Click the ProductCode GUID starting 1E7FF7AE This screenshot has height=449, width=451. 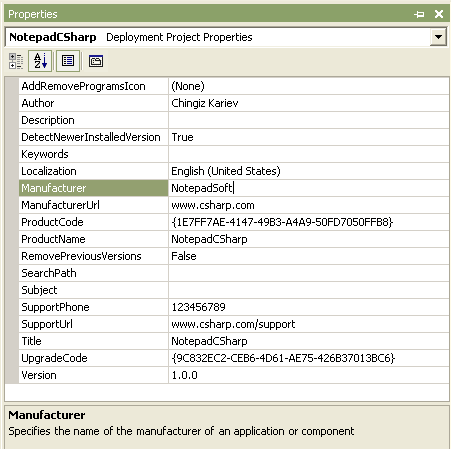[309, 222]
